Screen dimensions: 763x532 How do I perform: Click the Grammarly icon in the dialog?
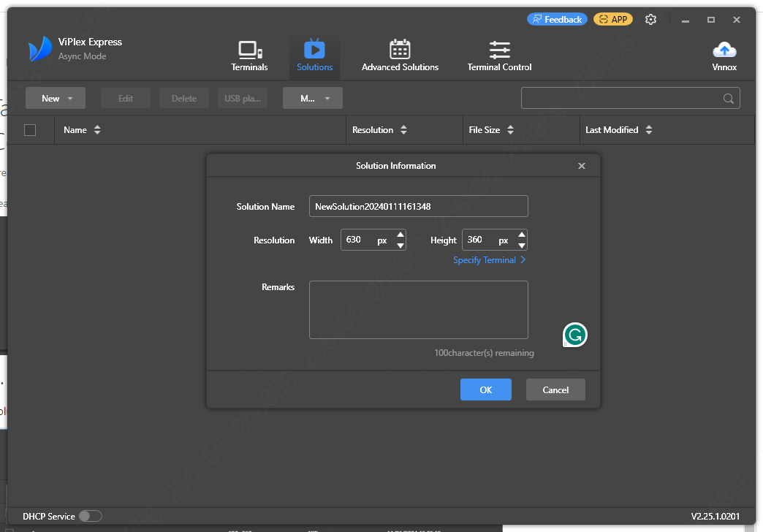click(574, 335)
